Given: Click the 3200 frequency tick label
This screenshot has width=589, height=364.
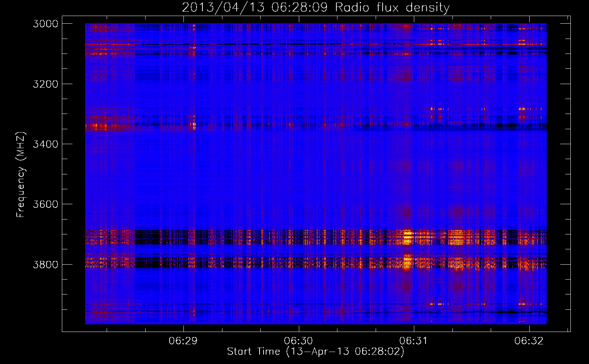Looking at the screenshot, I should click(46, 84).
